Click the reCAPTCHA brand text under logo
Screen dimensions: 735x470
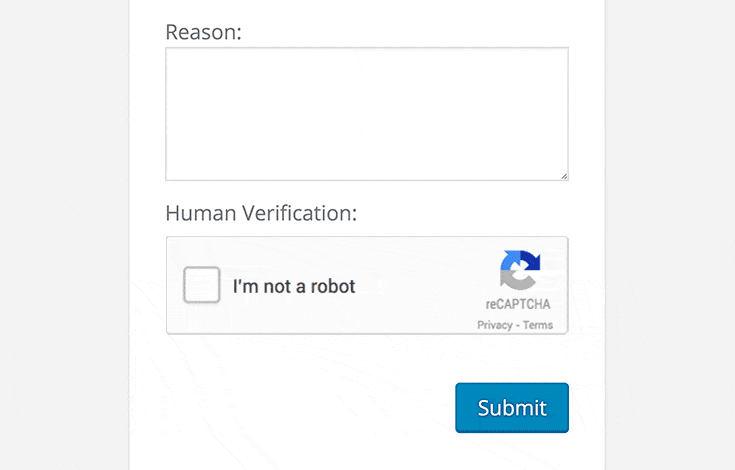tap(519, 304)
